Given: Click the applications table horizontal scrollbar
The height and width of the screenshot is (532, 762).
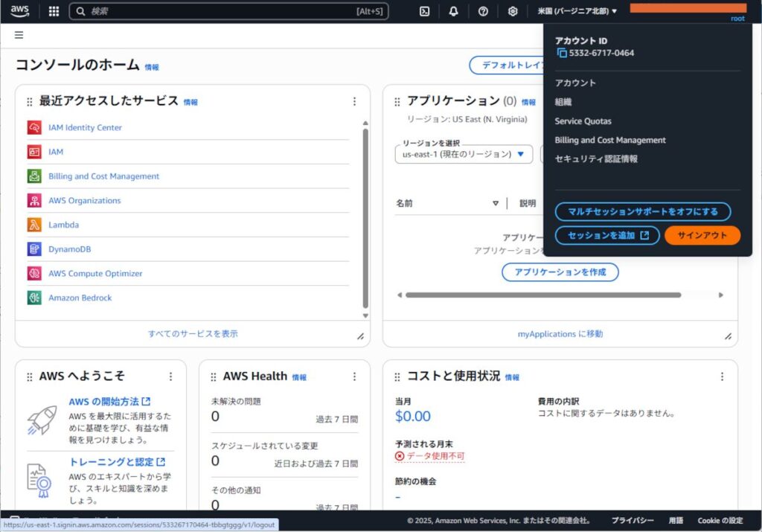Looking at the screenshot, I should point(542,295).
